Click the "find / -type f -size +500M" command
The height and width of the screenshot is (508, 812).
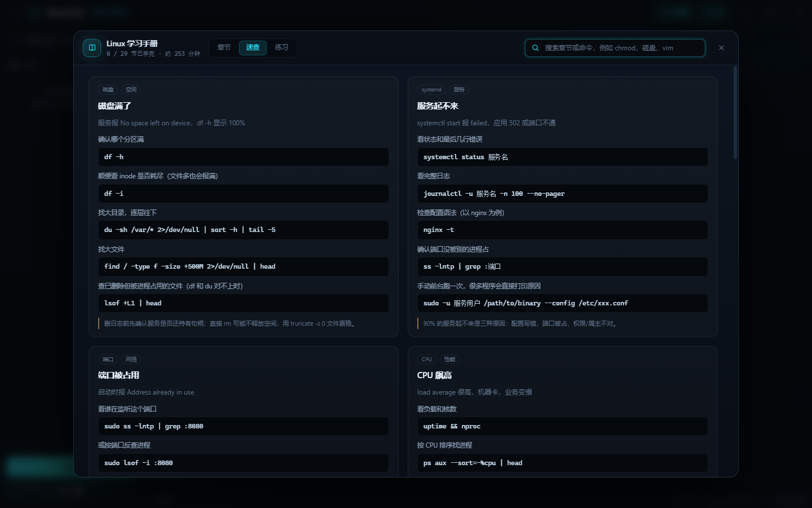[244, 266]
